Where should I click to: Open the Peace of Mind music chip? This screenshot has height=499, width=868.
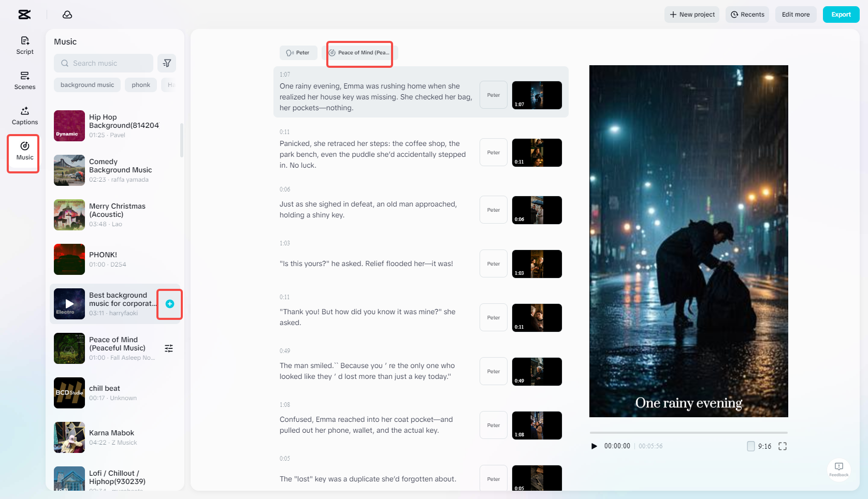pos(359,52)
